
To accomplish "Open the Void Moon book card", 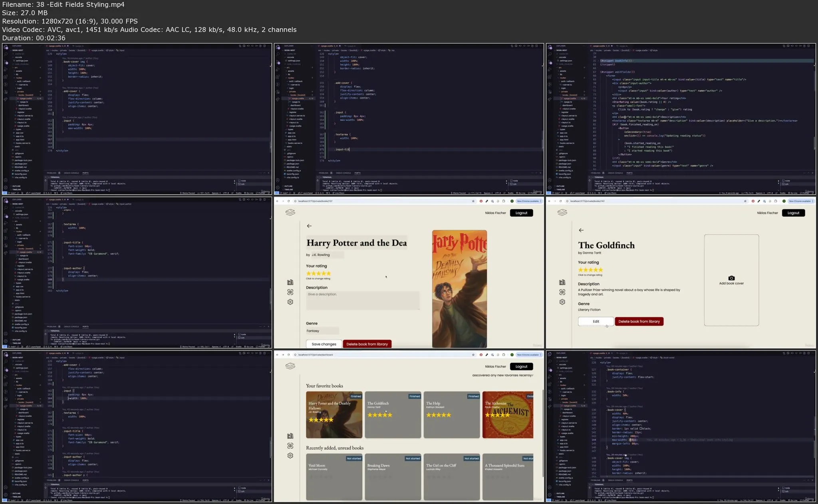I will (x=334, y=477).
